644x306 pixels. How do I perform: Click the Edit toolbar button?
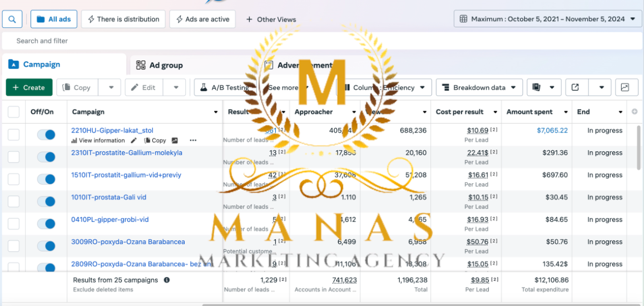point(143,87)
